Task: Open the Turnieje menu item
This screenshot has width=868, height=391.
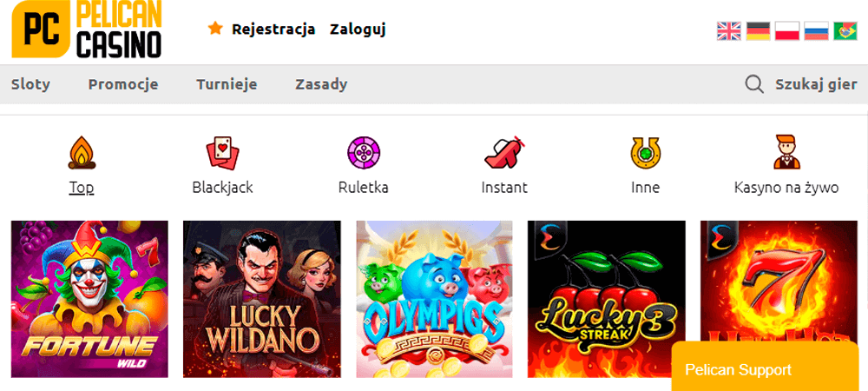Action: point(227,85)
